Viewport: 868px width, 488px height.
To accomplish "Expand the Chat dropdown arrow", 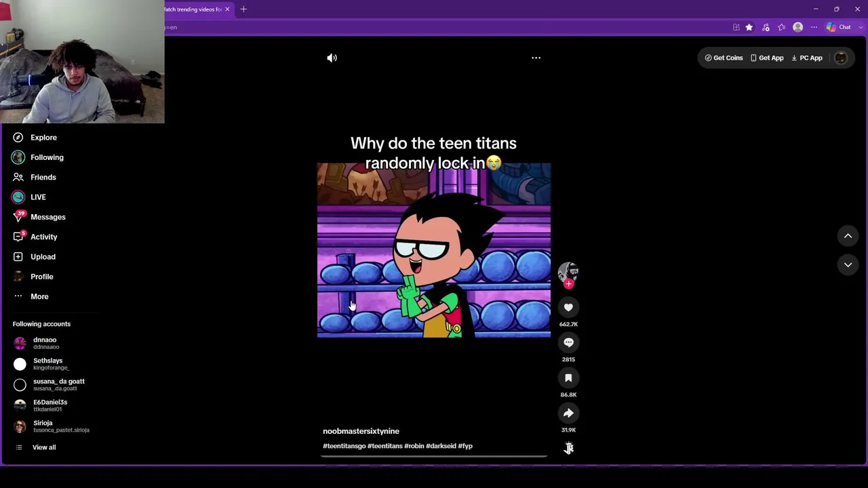I will tap(861, 27).
